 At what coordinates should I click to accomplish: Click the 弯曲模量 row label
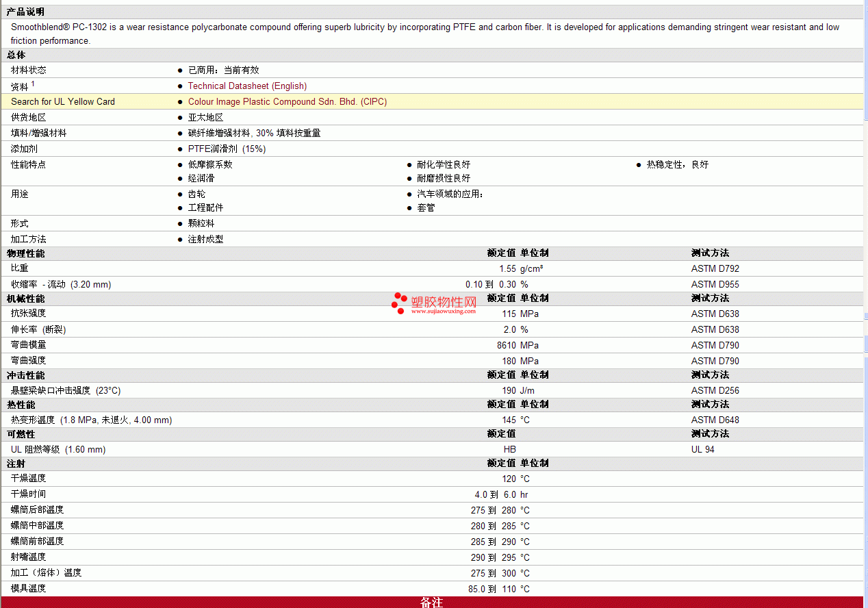point(29,345)
